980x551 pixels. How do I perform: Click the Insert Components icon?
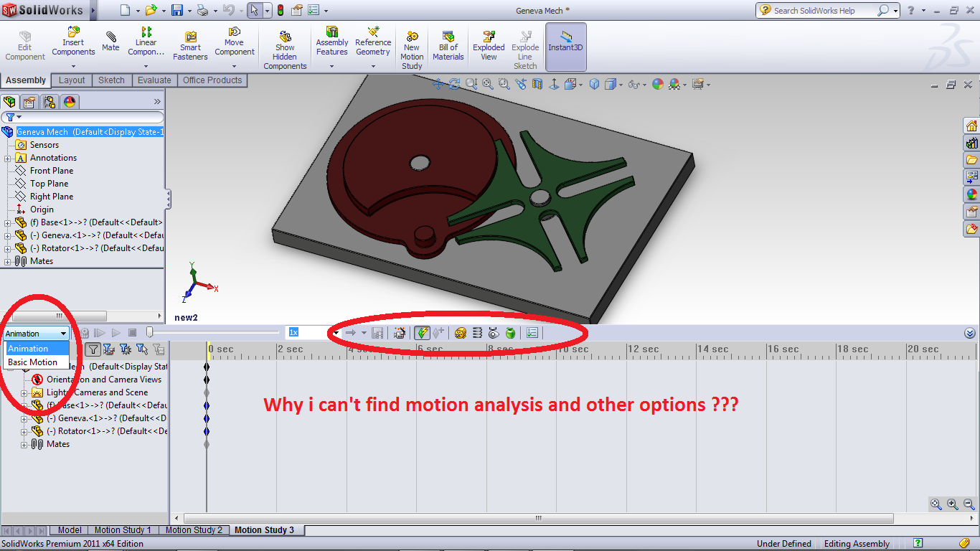click(73, 32)
